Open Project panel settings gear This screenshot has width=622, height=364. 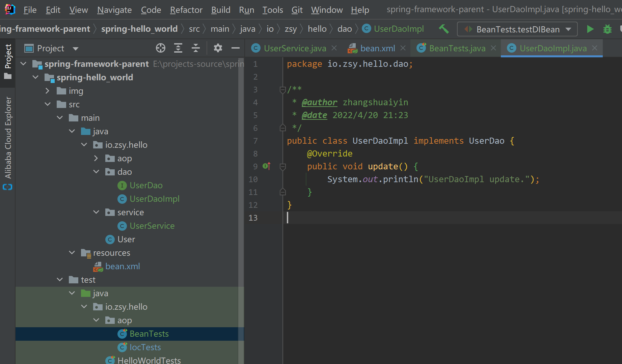218,48
